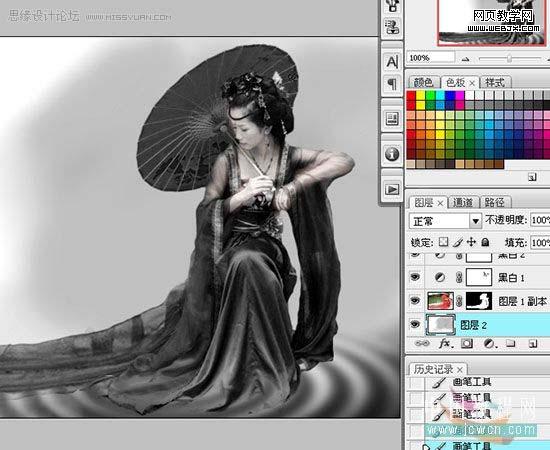This screenshot has height=450, width=550.
Task: Select the layer named 黑白 1
Action: coord(511,278)
